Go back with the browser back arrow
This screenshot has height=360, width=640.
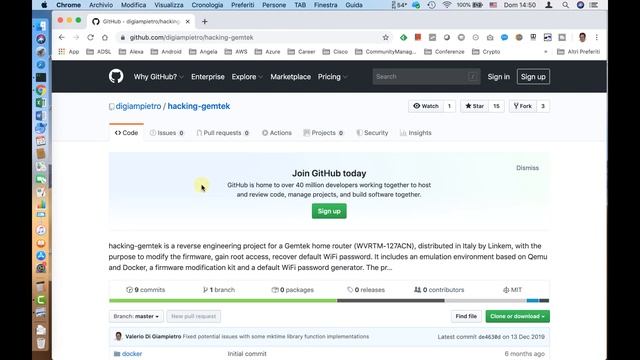pyautogui.click(x=62, y=37)
